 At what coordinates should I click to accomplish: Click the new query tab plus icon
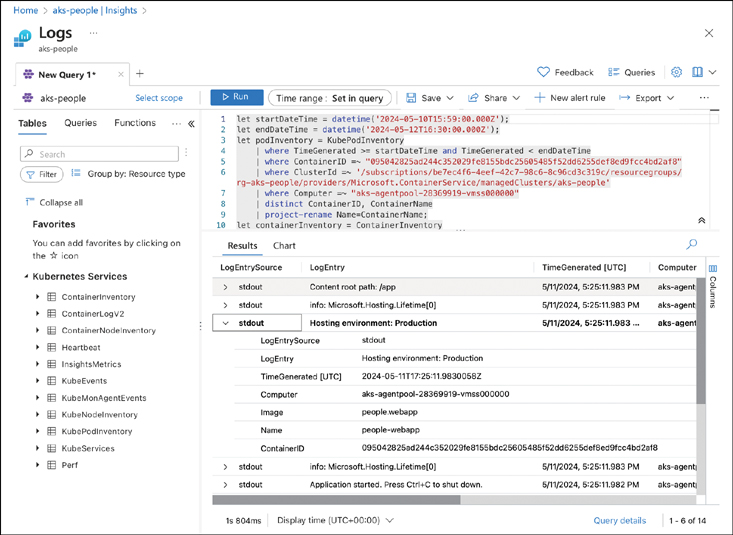[140, 74]
